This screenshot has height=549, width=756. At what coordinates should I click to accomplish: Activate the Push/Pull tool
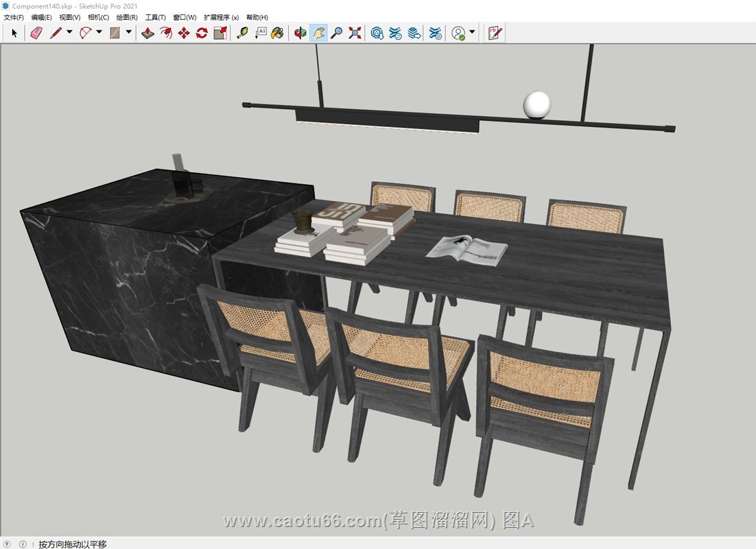(147, 32)
